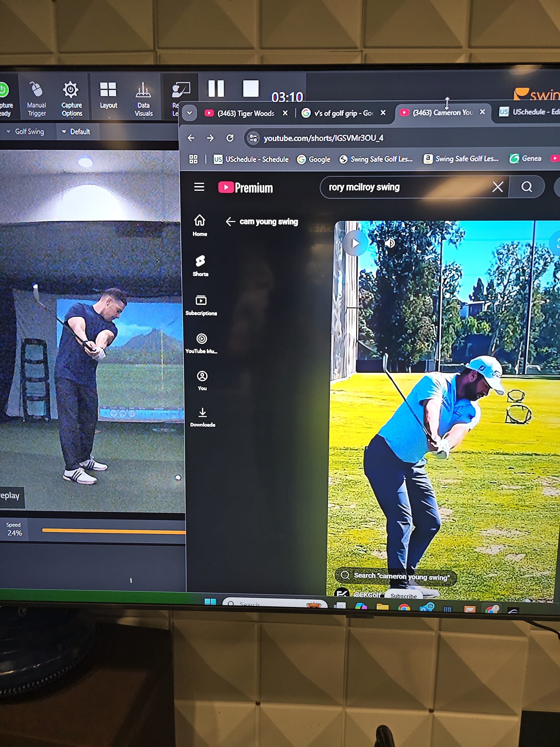The image size is (560, 747).
Task: Stop the swing capture recording
Action: (x=251, y=88)
